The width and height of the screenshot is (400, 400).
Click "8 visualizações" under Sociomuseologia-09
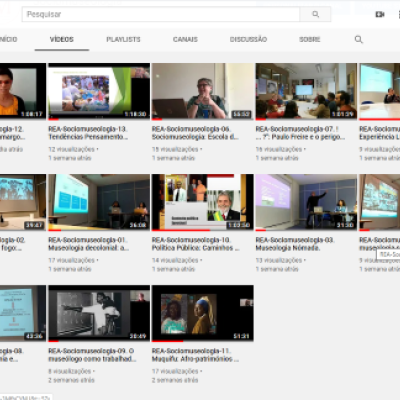[x=70, y=371]
